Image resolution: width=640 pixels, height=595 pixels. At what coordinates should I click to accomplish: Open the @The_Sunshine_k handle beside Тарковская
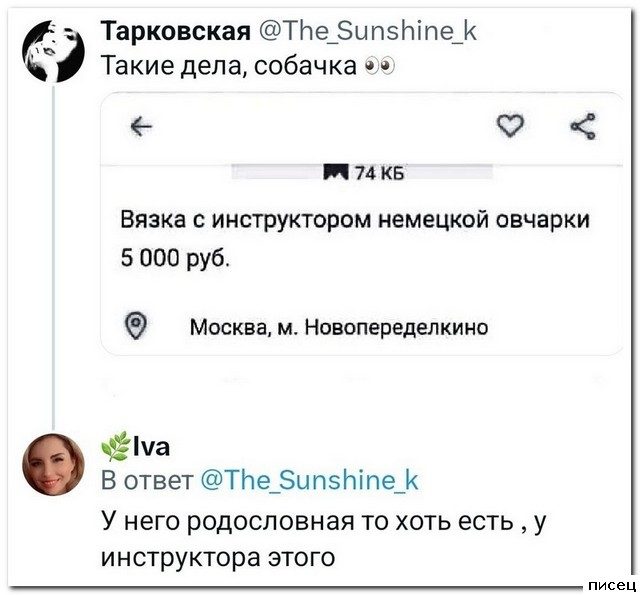tap(367, 32)
